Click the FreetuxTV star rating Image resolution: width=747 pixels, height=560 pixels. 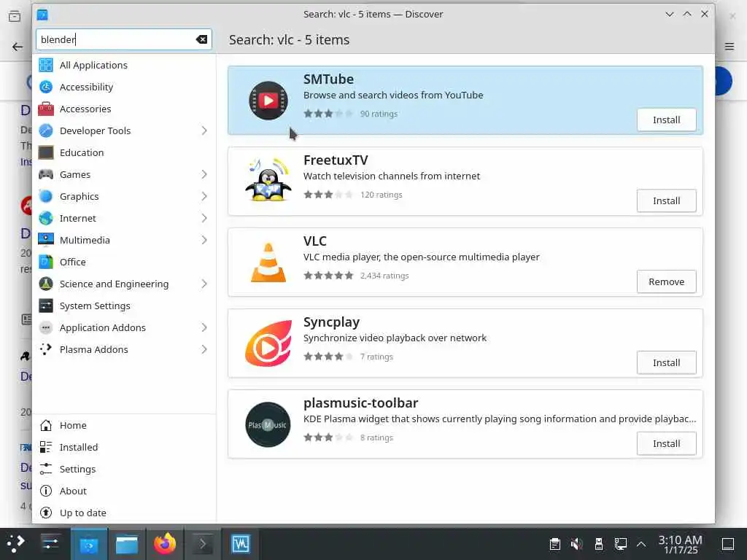click(x=328, y=195)
